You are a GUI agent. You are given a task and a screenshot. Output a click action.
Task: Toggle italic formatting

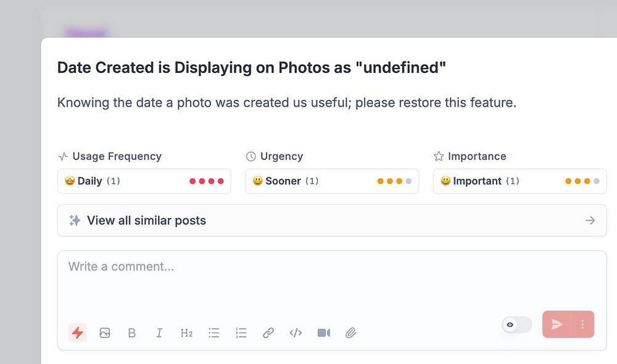159,333
